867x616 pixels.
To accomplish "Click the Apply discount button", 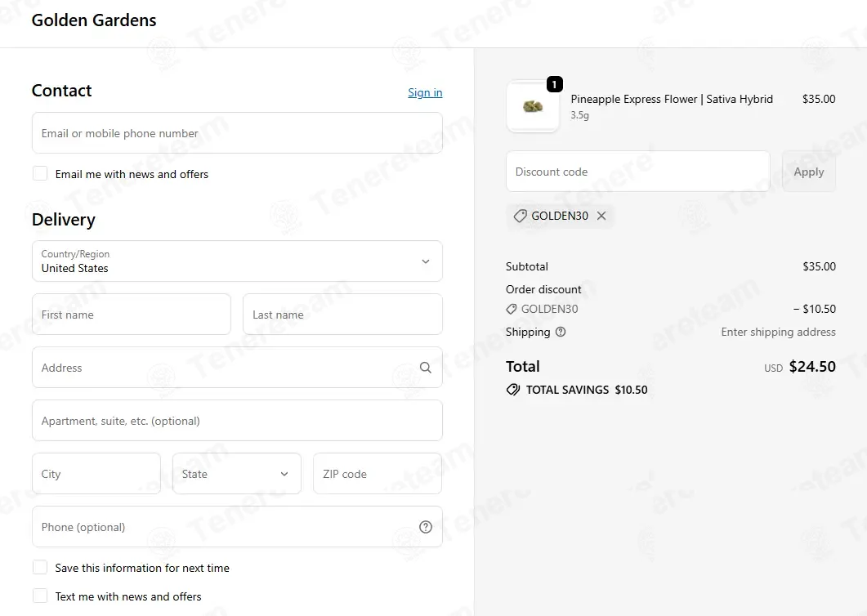I will 808,172.
